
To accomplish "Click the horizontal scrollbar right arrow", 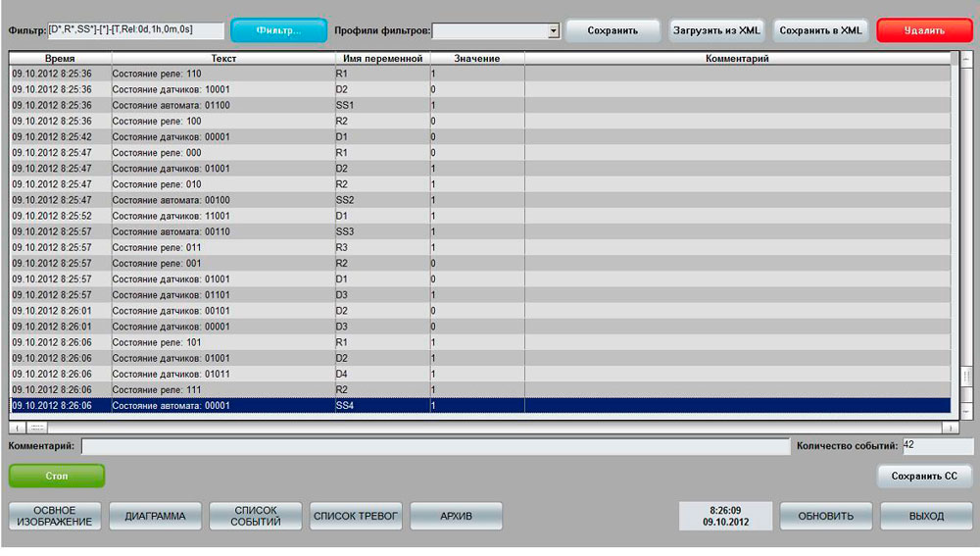I will coord(949,428).
